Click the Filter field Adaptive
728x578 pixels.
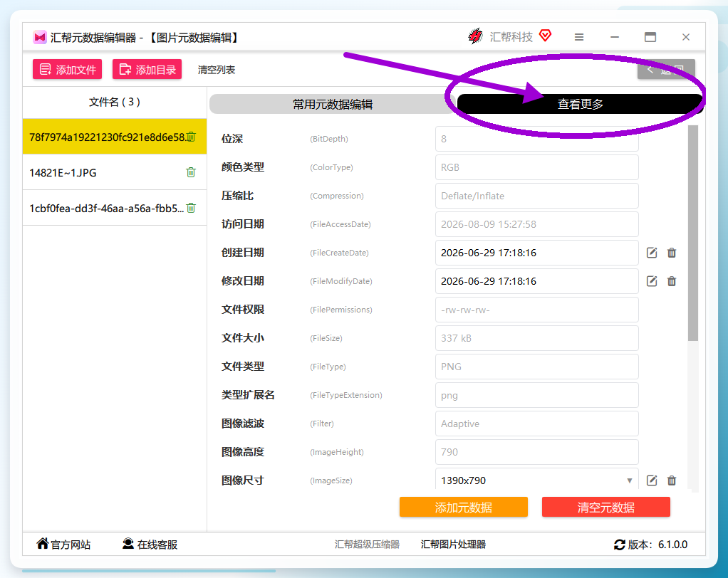(536, 424)
